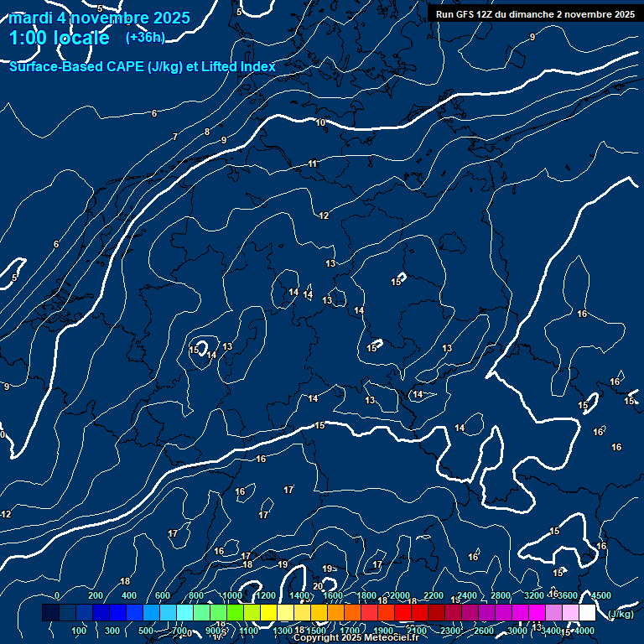This screenshot has width=644, height=644.
Task: Click the contour label '11' on the map
Action: point(313,164)
